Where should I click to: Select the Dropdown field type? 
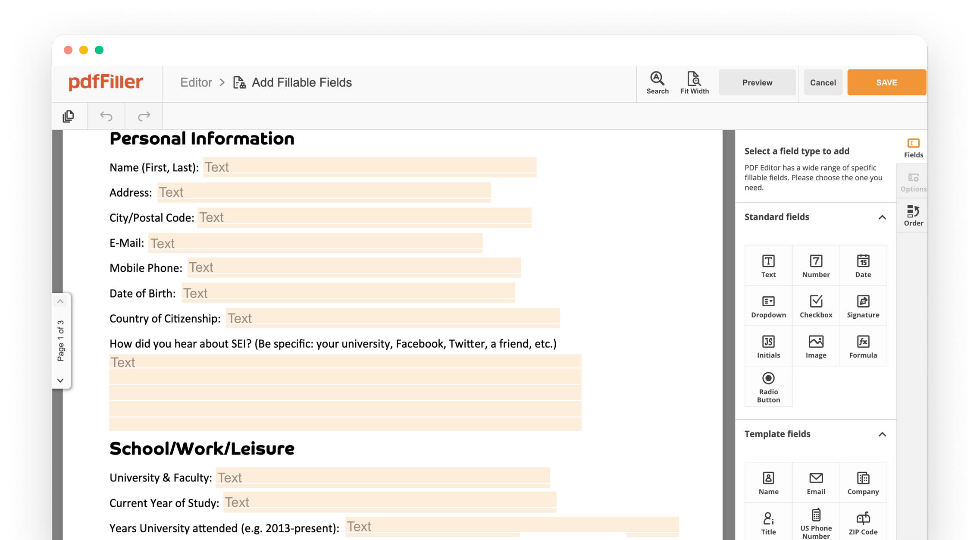768,306
